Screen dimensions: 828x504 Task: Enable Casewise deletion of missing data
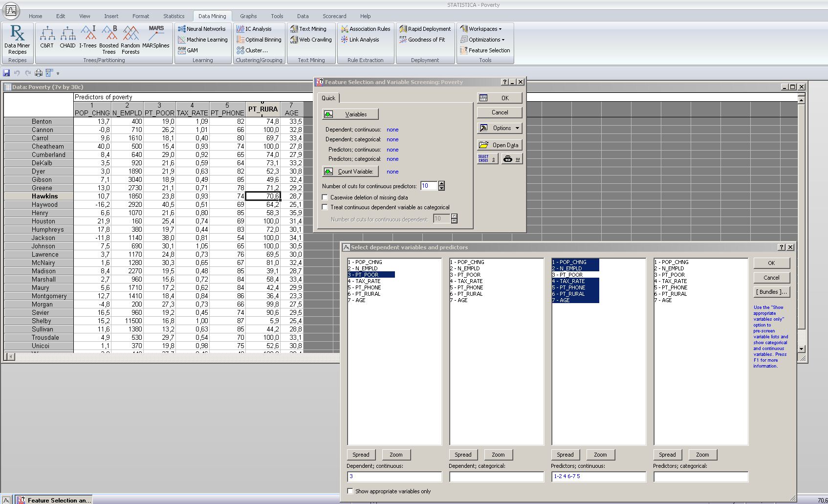[x=325, y=197]
